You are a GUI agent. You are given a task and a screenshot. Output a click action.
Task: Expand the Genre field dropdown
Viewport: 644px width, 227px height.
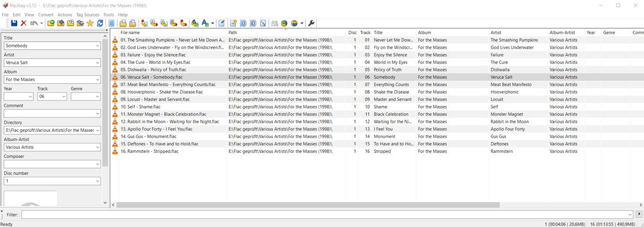pos(97,96)
